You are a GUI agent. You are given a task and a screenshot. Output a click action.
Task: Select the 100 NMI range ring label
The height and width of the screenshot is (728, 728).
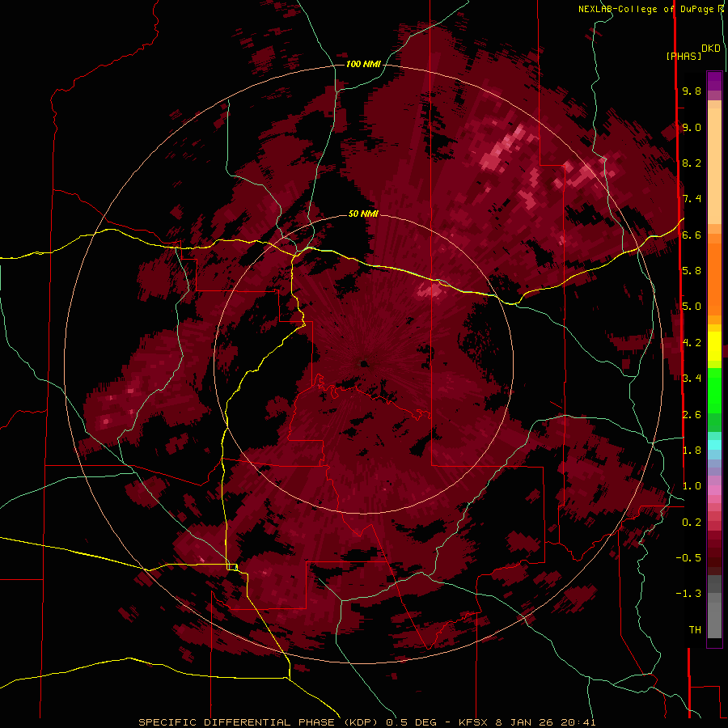[x=363, y=64]
